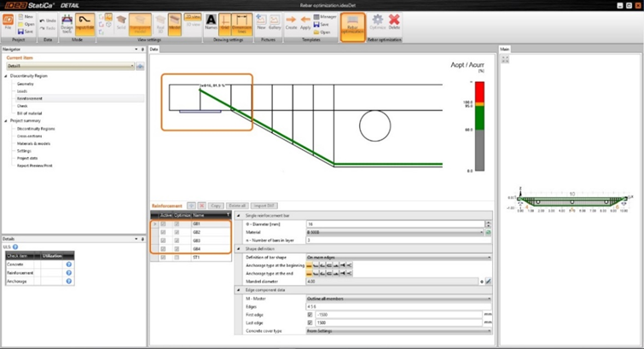644x349 pixels.
Task: Click the Delete icon in Rebar optimization
Action: (394, 20)
